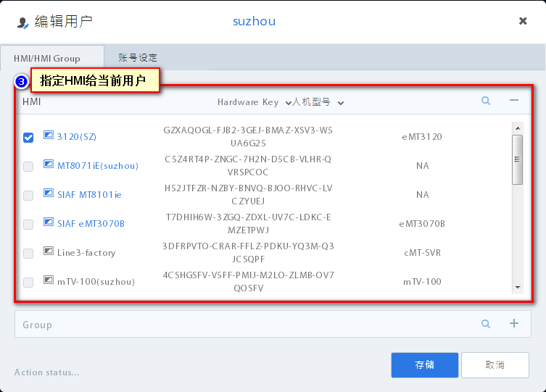This screenshot has height=392, width=546.
Task: Select the HMI/HMI Group tab
Action: [47, 58]
